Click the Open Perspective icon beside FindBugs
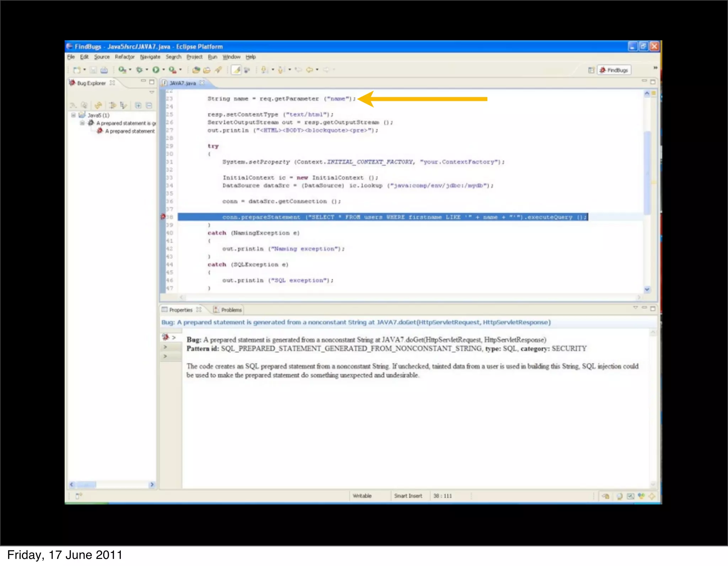The image size is (728, 566). point(591,70)
